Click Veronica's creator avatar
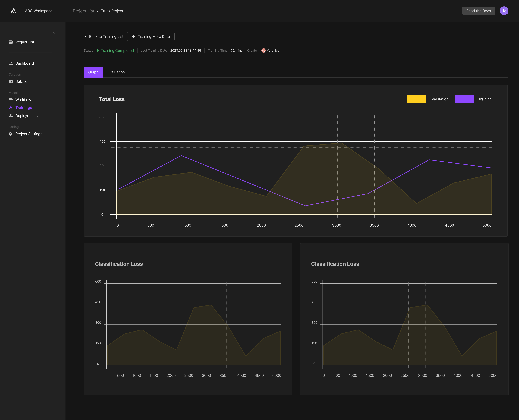This screenshot has height=420, width=519. coord(263,51)
